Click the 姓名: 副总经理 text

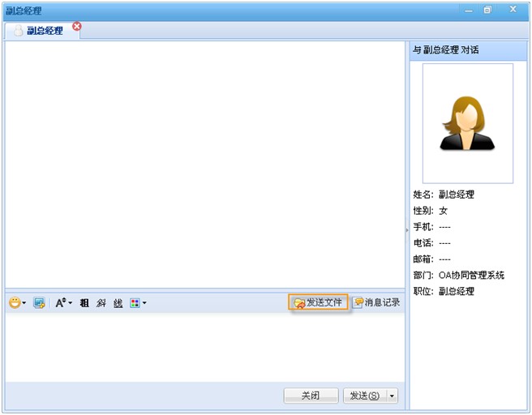tap(444, 195)
